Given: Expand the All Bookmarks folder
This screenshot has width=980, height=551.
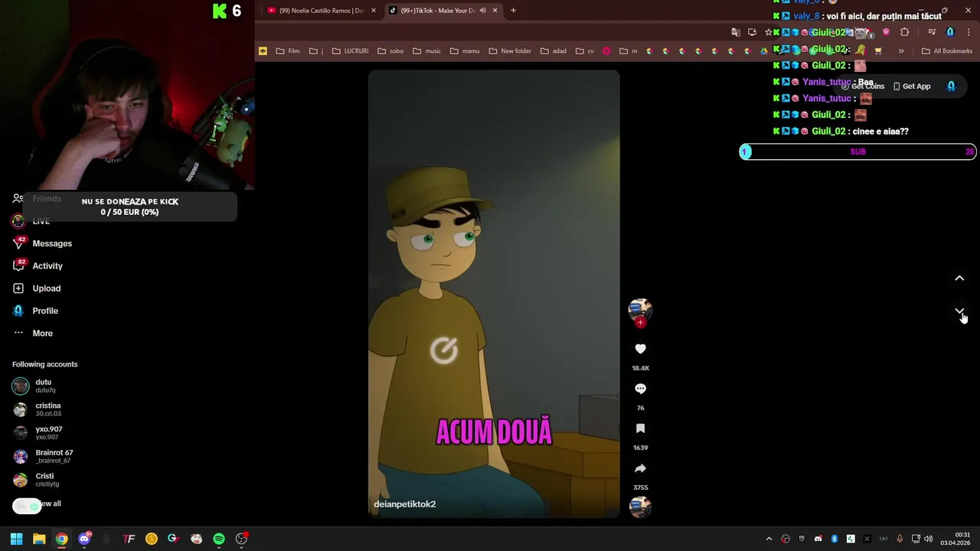Looking at the screenshot, I should (x=947, y=51).
